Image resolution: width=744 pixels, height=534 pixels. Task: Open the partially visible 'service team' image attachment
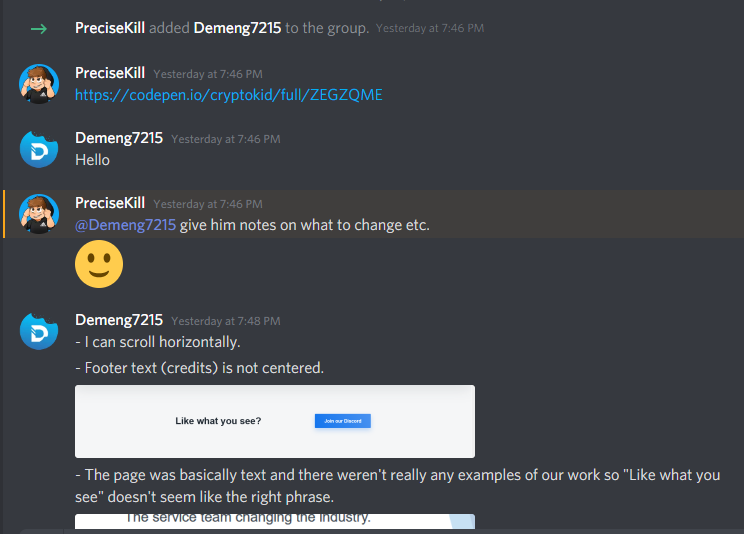coord(275,521)
